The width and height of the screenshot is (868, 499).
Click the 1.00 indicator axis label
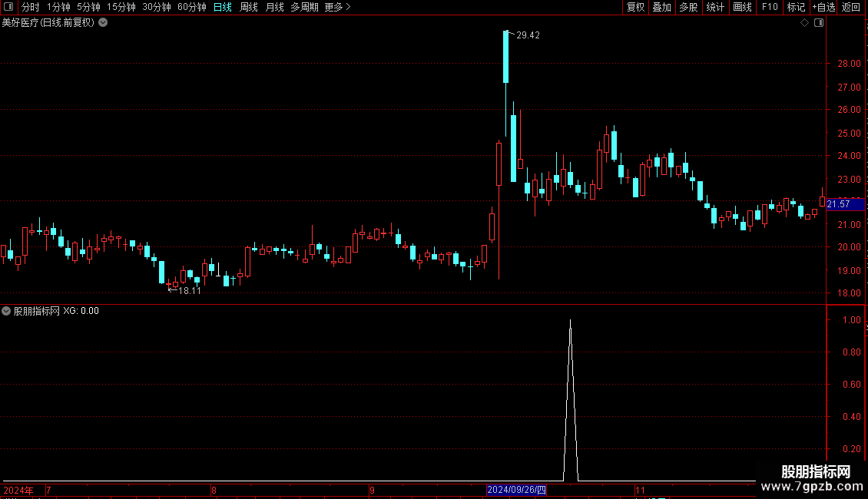(x=851, y=320)
